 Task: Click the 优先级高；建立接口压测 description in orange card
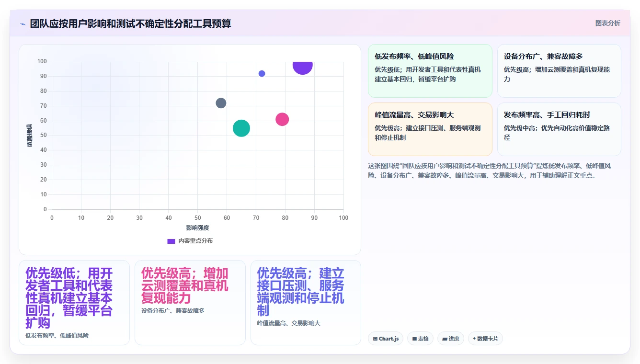pyautogui.click(x=428, y=133)
